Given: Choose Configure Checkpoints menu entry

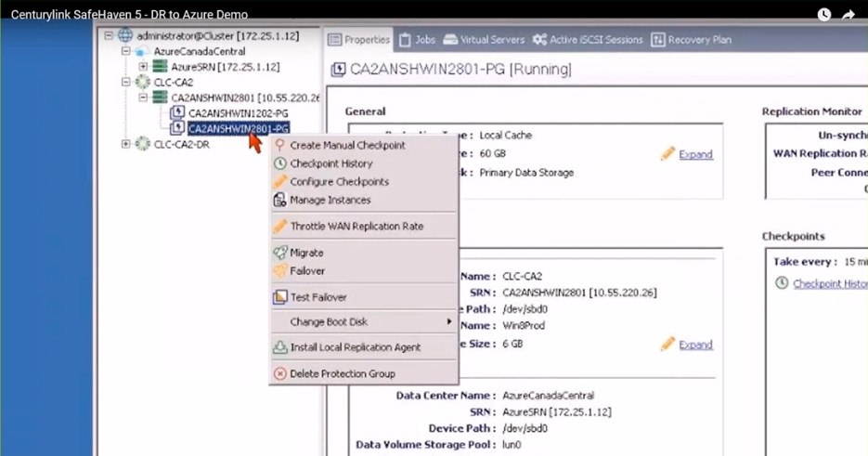Looking at the screenshot, I should (365, 182).
